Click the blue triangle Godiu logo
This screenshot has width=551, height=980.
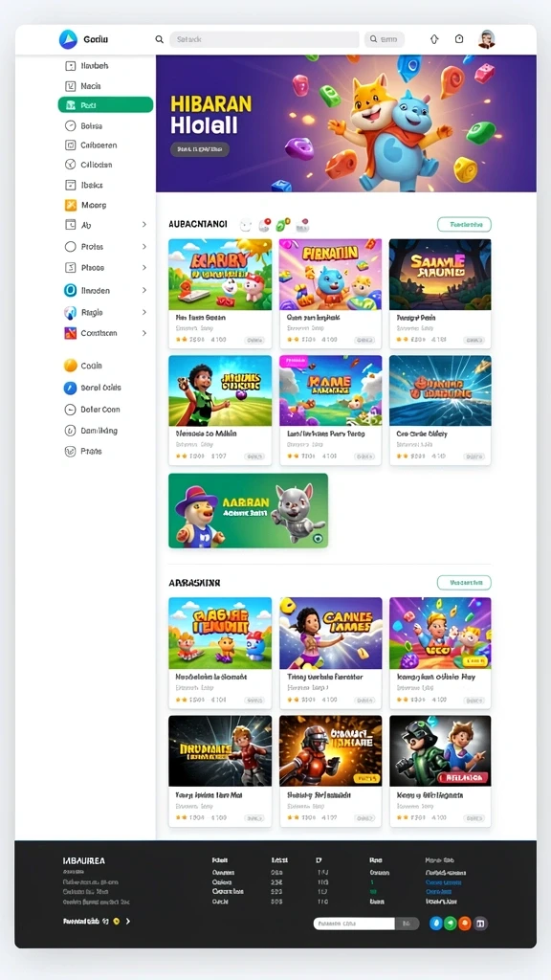[x=68, y=39]
